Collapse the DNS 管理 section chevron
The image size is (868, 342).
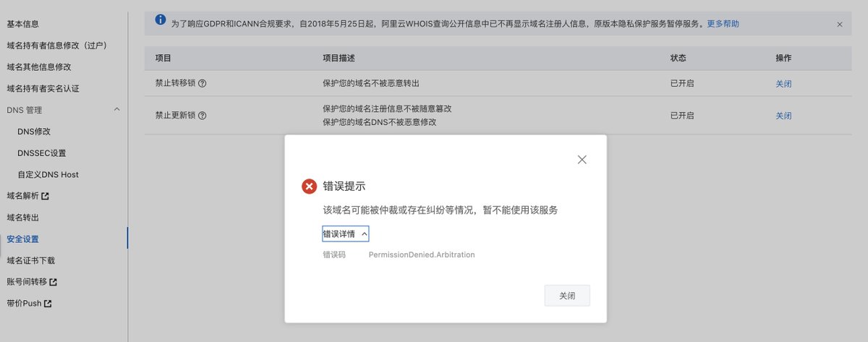pyautogui.click(x=117, y=109)
